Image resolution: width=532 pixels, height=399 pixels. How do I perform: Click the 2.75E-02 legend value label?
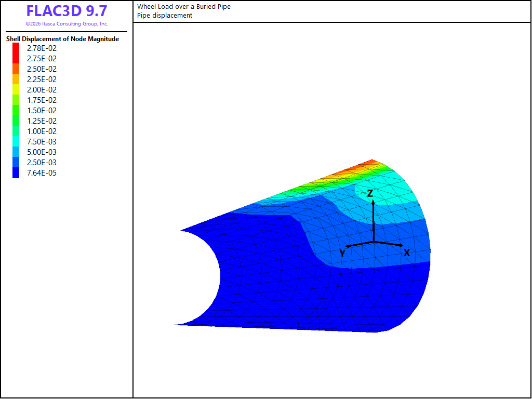click(x=42, y=59)
